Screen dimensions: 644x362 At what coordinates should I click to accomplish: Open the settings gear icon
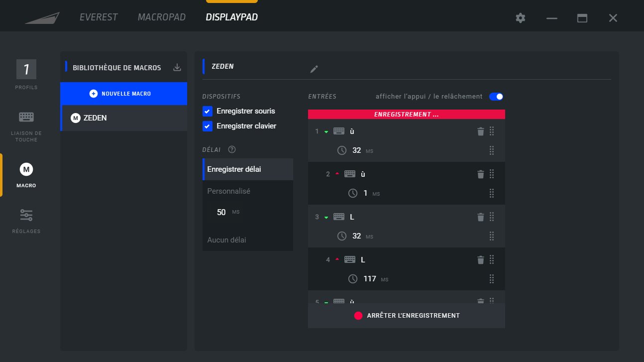pyautogui.click(x=521, y=18)
